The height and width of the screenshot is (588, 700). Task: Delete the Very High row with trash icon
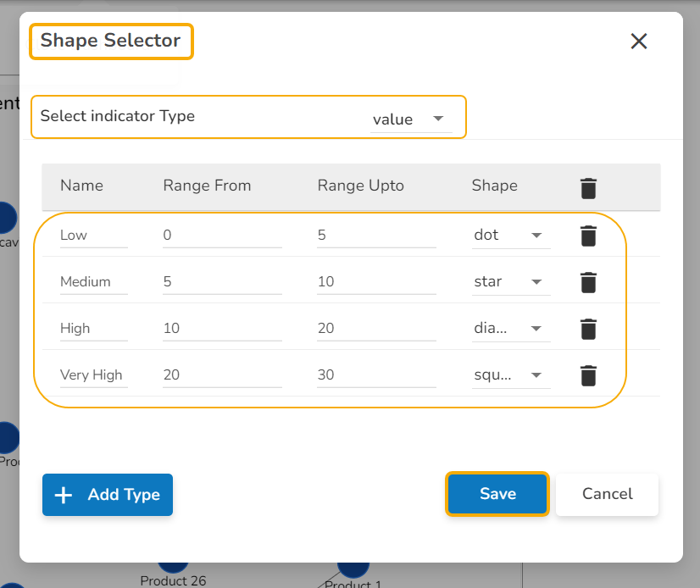[589, 375]
